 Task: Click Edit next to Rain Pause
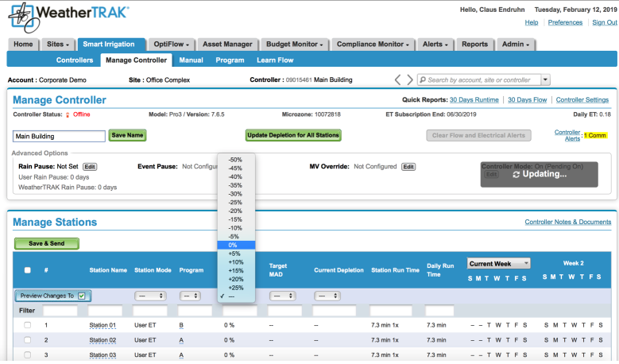[x=90, y=167]
